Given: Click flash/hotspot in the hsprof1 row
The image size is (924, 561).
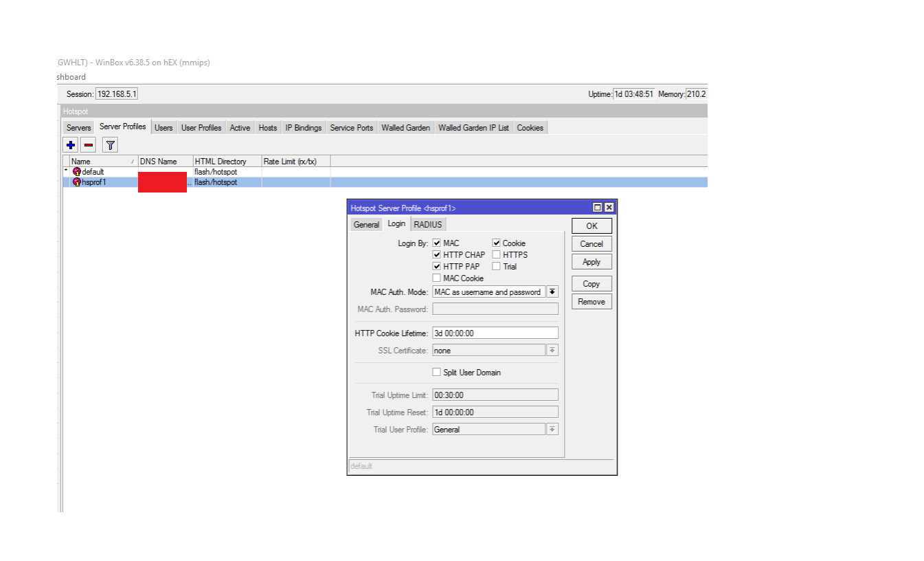Looking at the screenshot, I should click(x=216, y=182).
